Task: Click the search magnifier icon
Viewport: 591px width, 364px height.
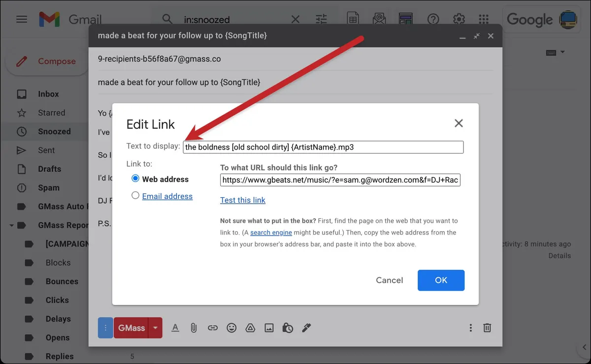Action: (x=167, y=20)
